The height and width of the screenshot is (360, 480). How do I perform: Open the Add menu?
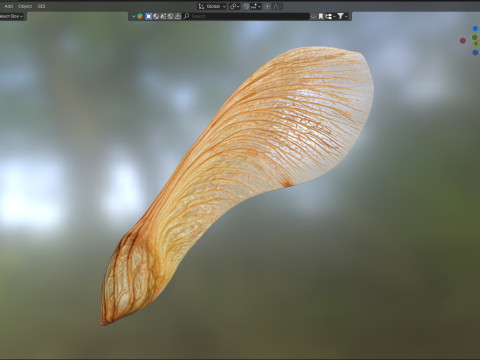click(x=9, y=6)
